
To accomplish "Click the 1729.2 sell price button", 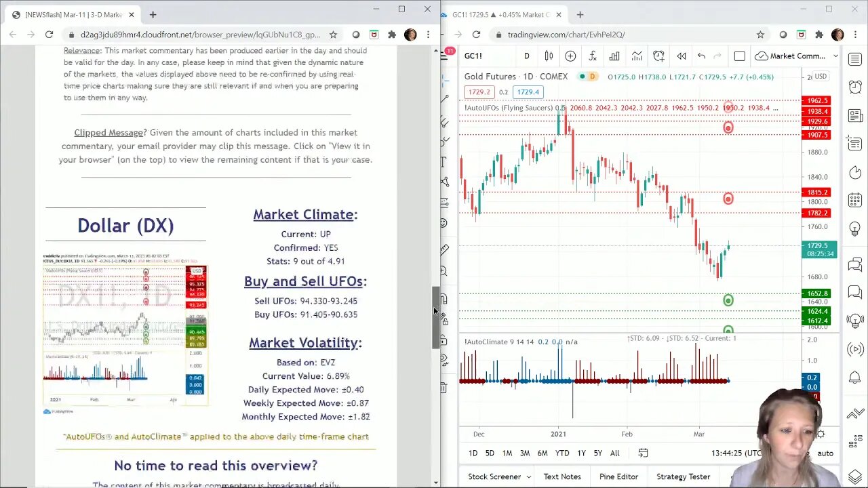I will point(478,91).
